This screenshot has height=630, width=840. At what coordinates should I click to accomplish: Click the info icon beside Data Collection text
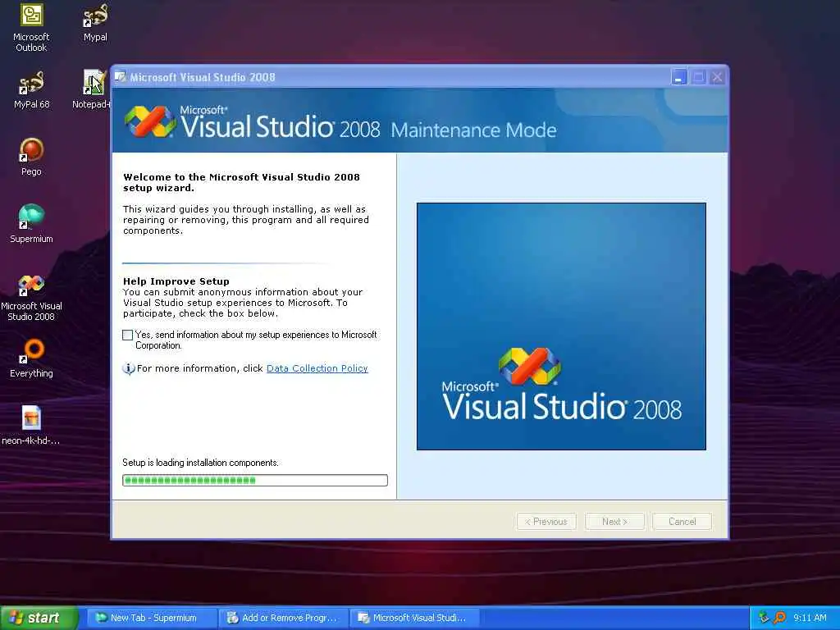(x=128, y=368)
